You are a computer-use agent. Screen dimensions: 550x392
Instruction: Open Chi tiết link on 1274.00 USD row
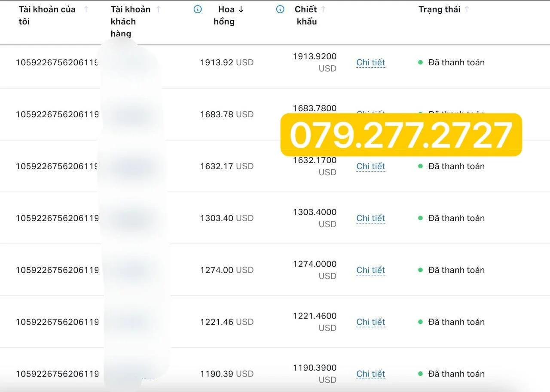[x=370, y=270]
